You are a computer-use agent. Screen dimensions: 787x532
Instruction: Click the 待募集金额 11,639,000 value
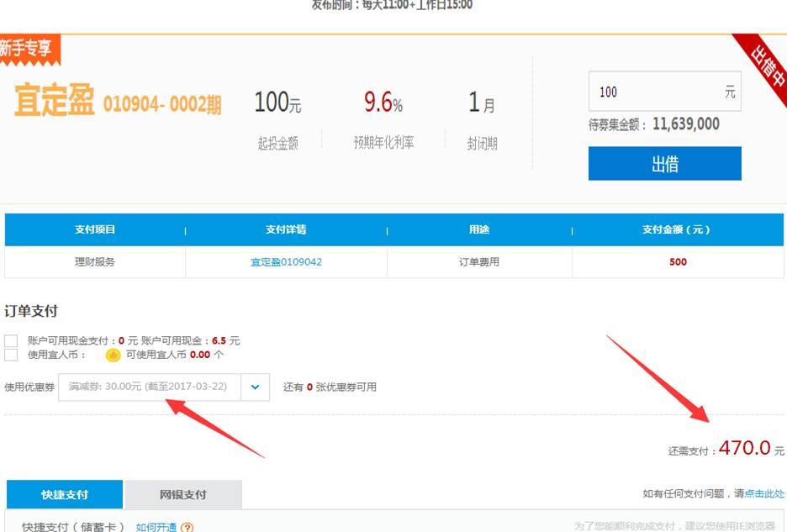click(x=685, y=124)
